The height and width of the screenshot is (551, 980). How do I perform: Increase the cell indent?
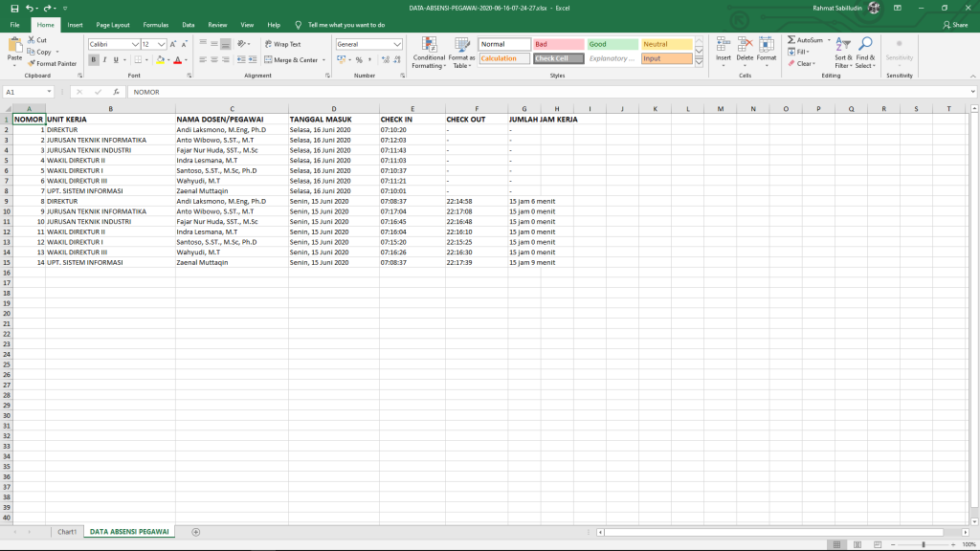pyautogui.click(x=253, y=60)
